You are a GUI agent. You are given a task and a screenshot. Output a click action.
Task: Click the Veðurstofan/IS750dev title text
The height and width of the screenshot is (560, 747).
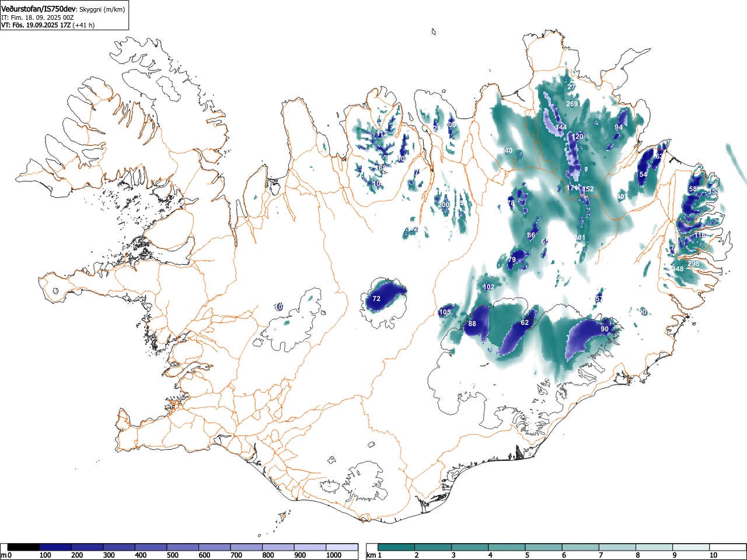coord(39,9)
